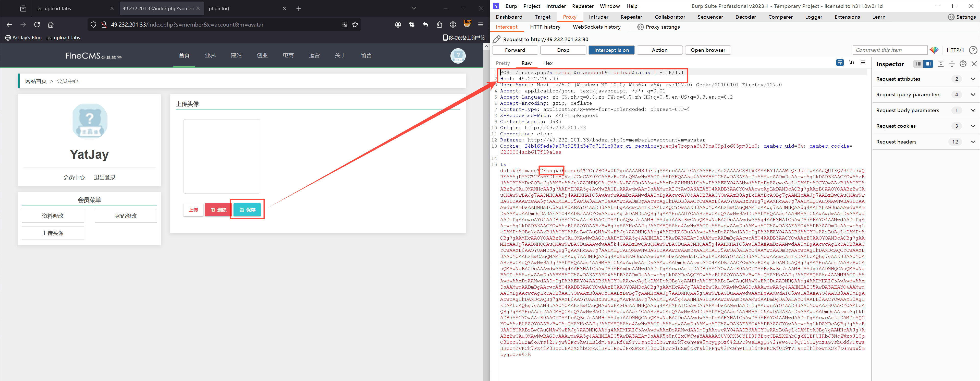Open Firefox extensions puzzle icon

click(439, 25)
